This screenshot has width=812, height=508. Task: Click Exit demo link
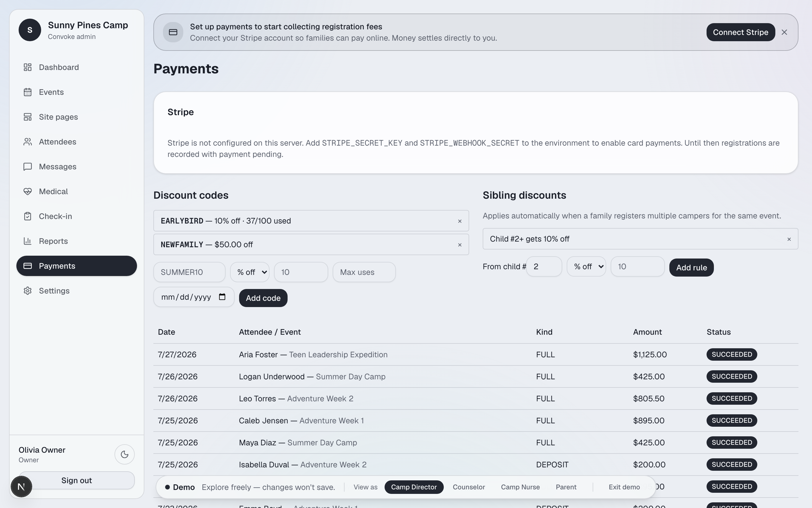coord(624,487)
